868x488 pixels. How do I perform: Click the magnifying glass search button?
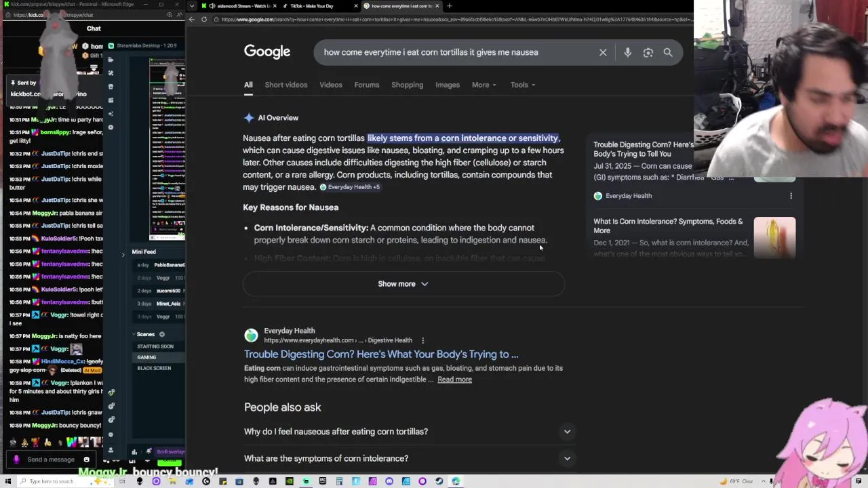(668, 52)
